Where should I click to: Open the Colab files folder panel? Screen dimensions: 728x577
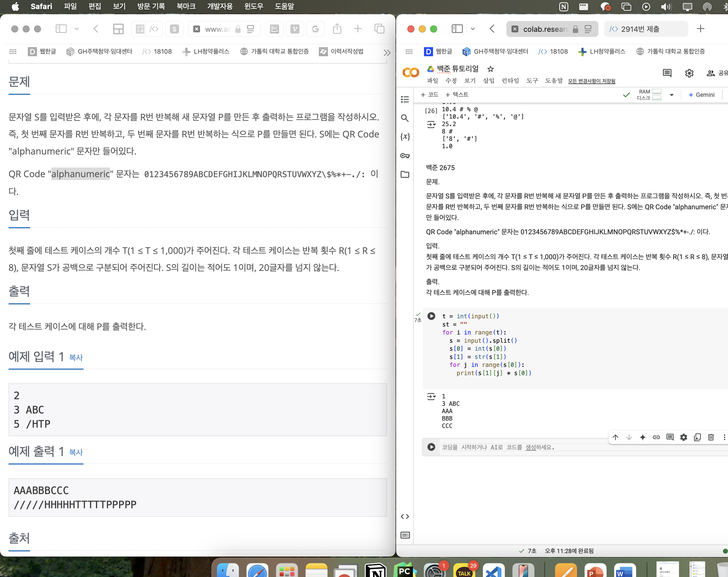[405, 174]
